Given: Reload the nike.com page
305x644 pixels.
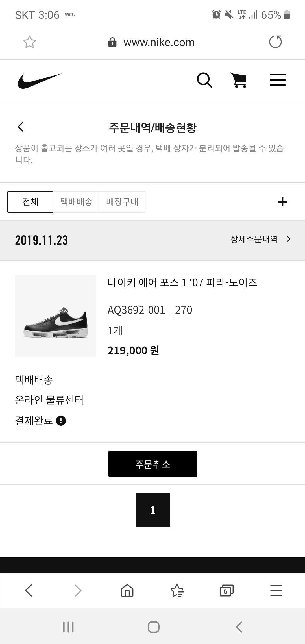Looking at the screenshot, I should coord(275,42).
